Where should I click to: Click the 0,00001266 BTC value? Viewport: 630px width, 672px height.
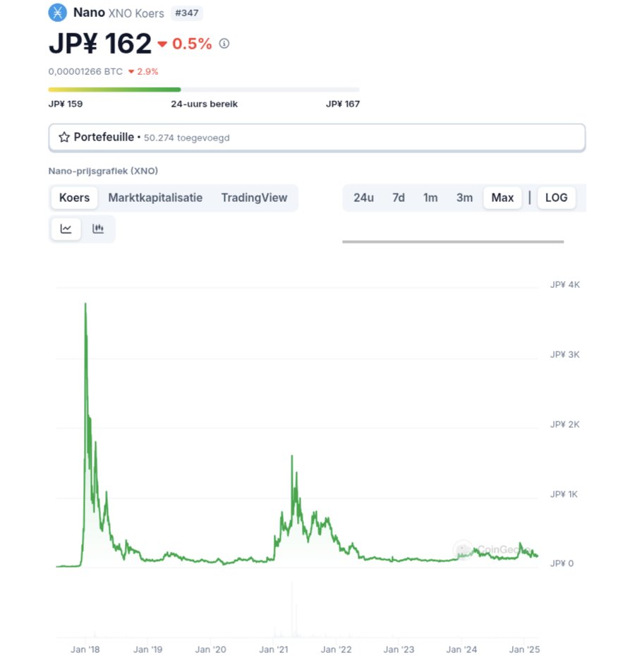(85, 71)
